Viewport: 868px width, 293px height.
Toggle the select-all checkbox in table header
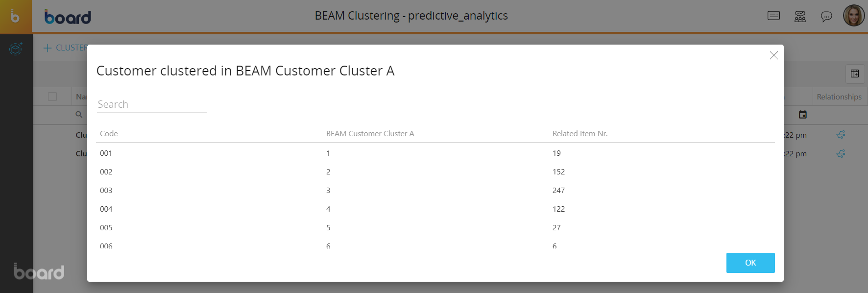pos(52,97)
